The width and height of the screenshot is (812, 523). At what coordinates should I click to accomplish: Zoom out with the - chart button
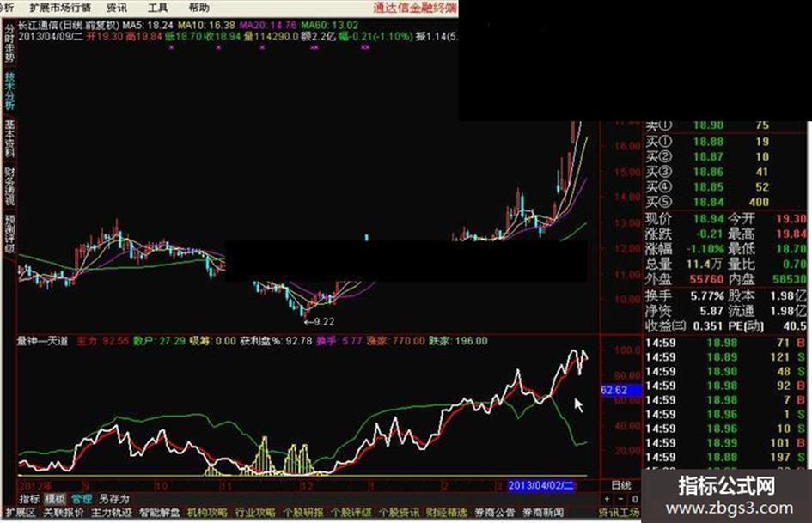click(x=621, y=499)
